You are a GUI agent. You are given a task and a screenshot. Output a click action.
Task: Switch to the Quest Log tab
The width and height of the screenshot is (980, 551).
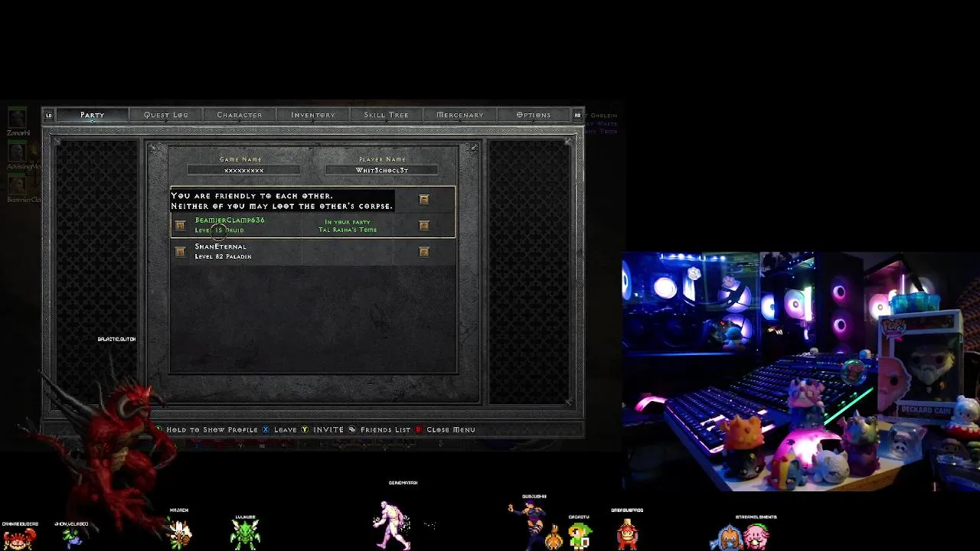pyautogui.click(x=166, y=115)
